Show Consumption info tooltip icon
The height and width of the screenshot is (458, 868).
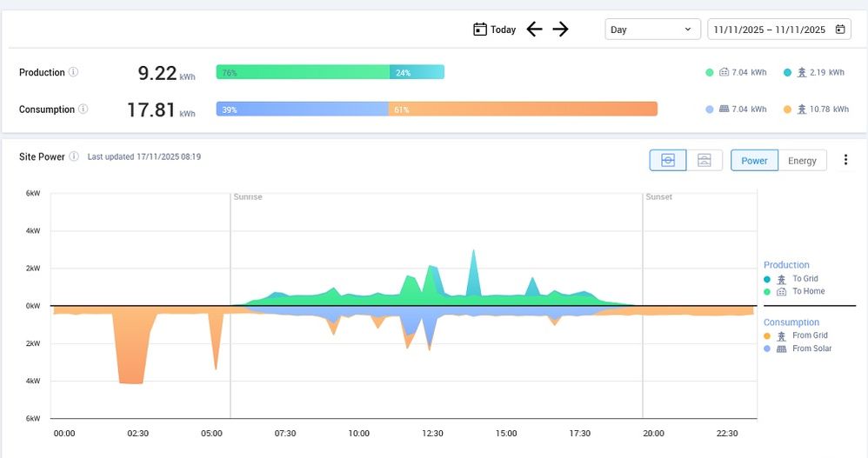(83, 109)
